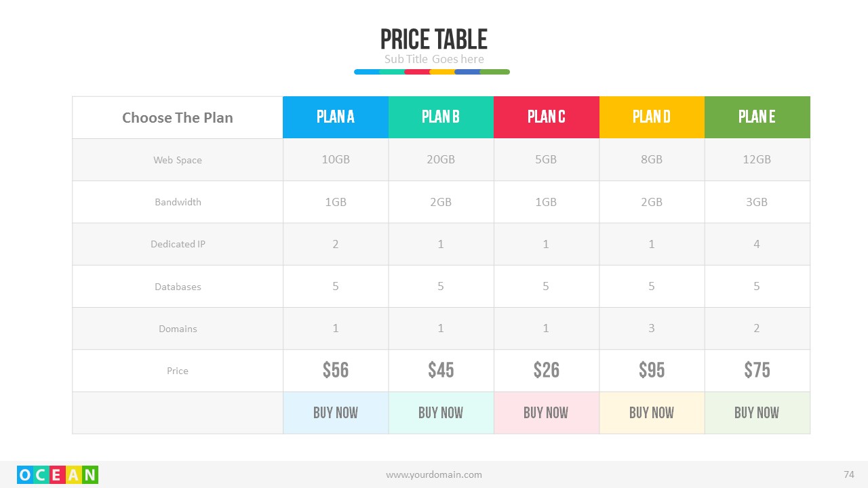Image resolution: width=868 pixels, height=488 pixels.
Task: Click the Plan B Buy Now button
Action: [x=441, y=413]
